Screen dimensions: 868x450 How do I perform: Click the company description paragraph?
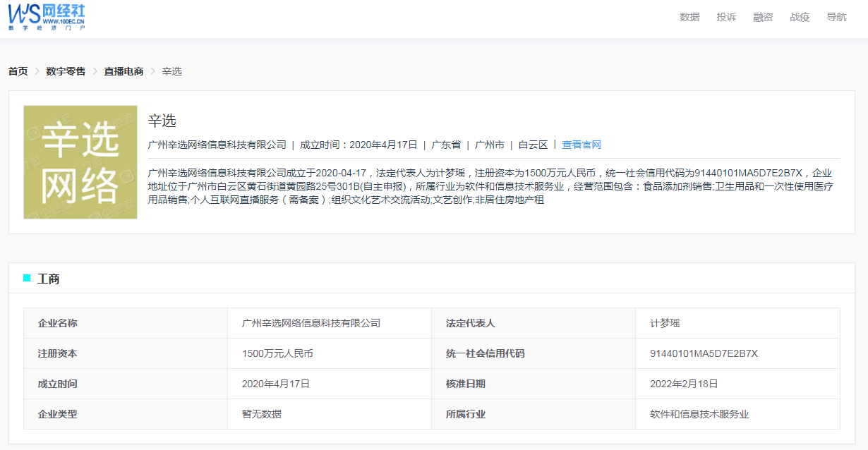(x=491, y=186)
